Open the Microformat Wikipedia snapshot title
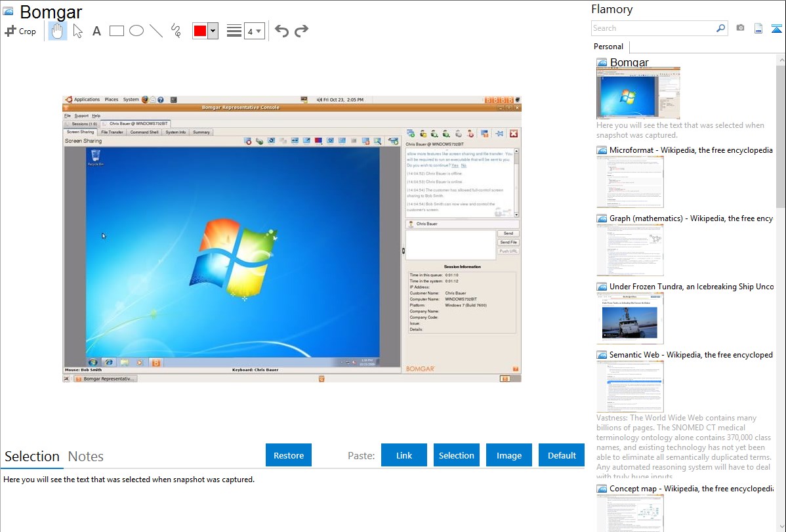 pos(691,150)
